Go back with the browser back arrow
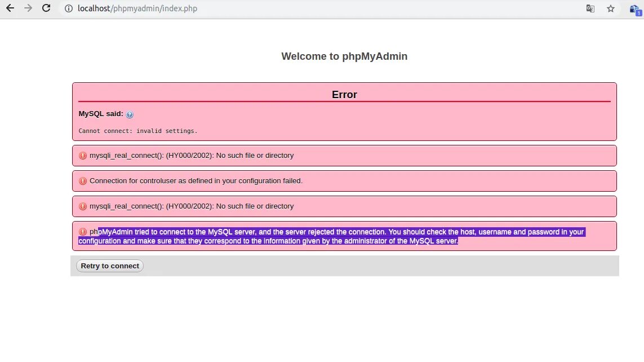The width and height of the screenshot is (644, 362). click(10, 8)
